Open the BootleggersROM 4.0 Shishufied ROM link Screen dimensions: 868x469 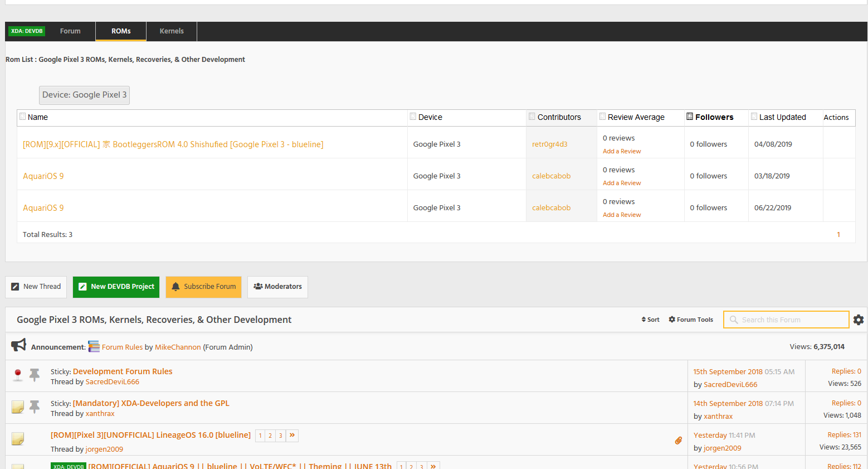(x=173, y=144)
